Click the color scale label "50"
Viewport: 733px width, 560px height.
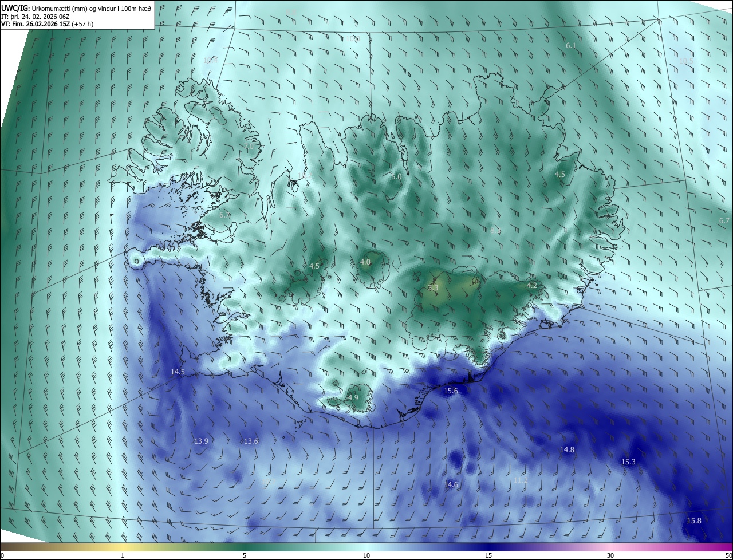(728, 555)
